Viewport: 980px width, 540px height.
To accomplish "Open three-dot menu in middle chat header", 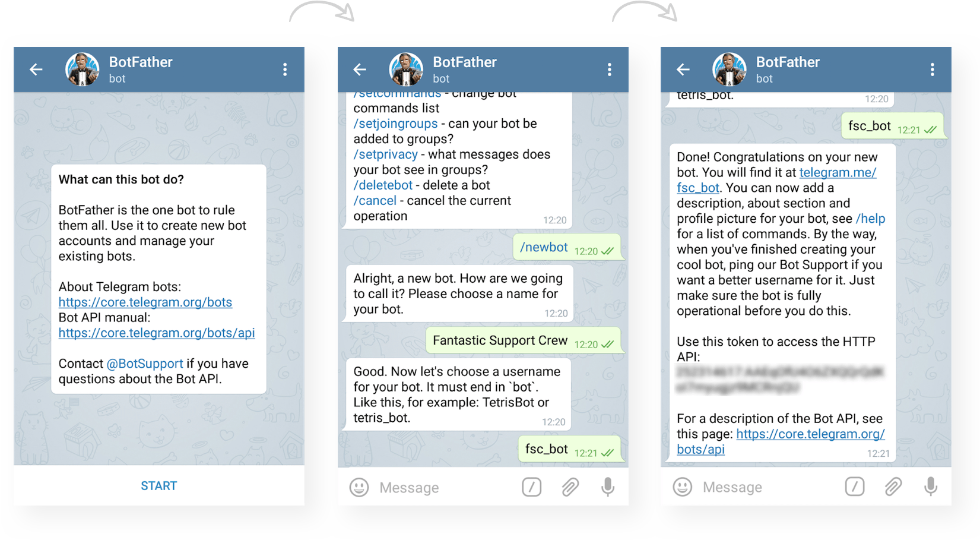I will (609, 70).
